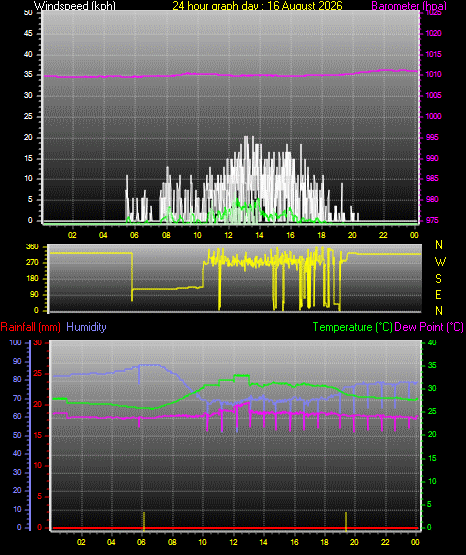Screen dimensions: 466x555
Task: Click the "E" compass direction label
Action: pyautogui.click(x=438, y=294)
